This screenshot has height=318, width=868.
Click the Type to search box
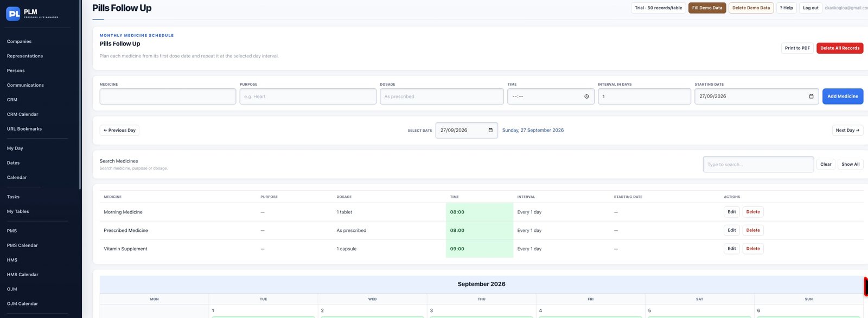[758, 164]
